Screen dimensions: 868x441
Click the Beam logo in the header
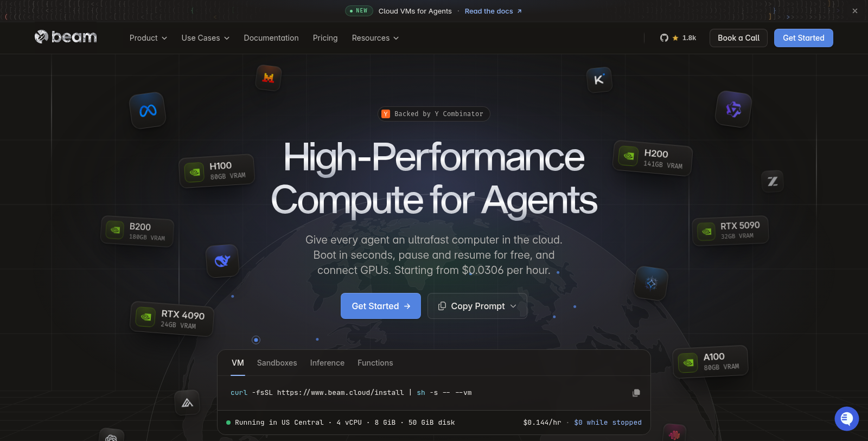[x=66, y=37]
